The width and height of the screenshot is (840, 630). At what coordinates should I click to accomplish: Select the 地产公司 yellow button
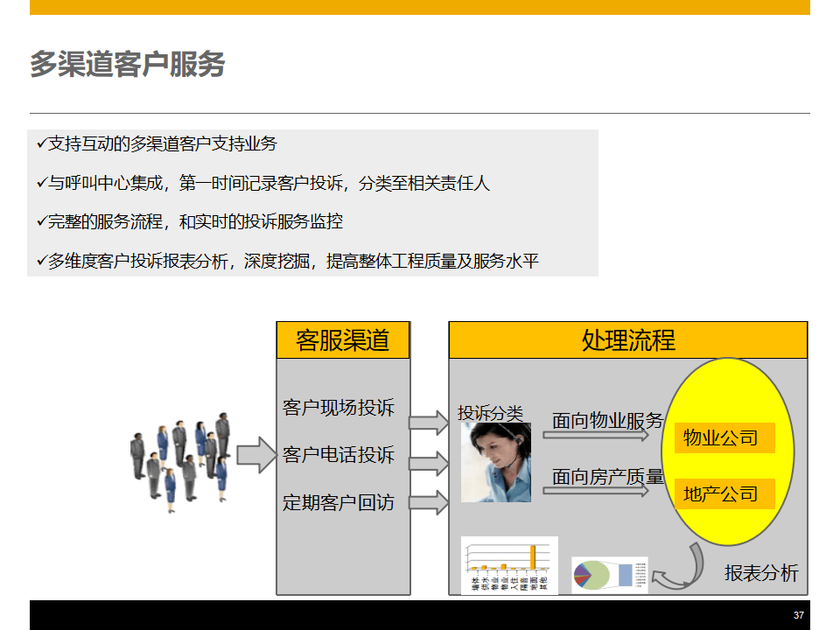coord(724,493)
